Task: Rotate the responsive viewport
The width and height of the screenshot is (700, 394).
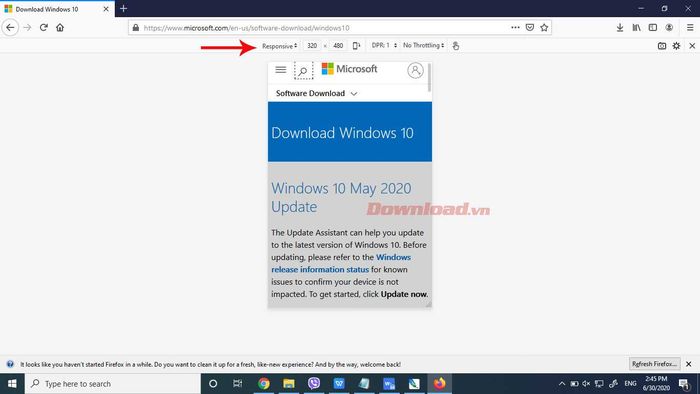Action: point(356,46)
